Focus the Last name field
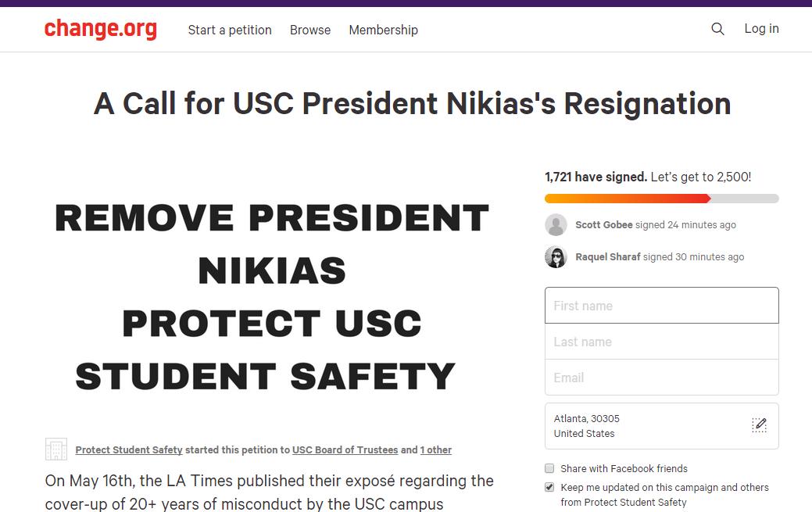 pos(662,342)
